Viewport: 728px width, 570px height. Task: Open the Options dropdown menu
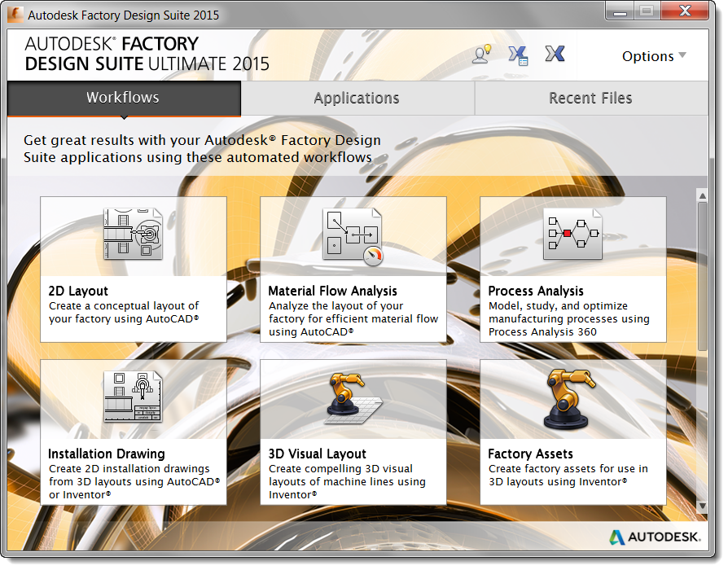coord(654,56)
